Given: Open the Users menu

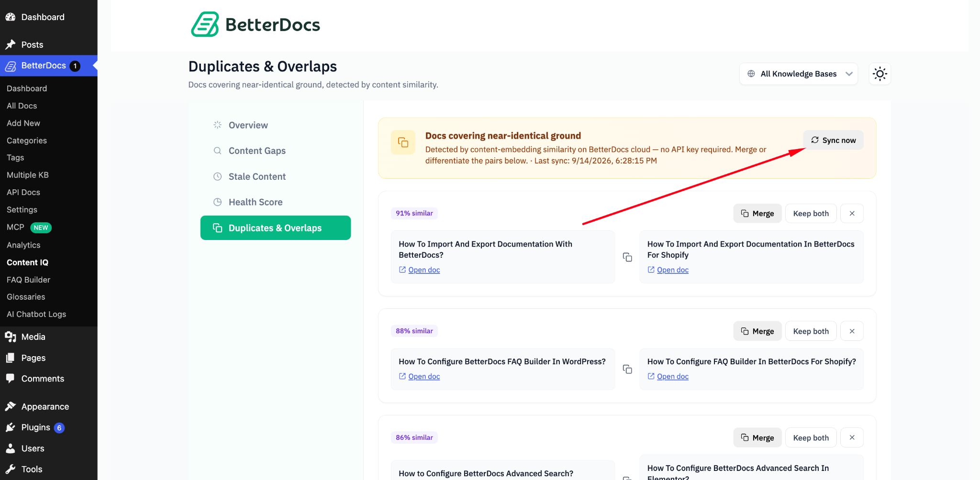Looking at the screenshot, I should (49, 448).
